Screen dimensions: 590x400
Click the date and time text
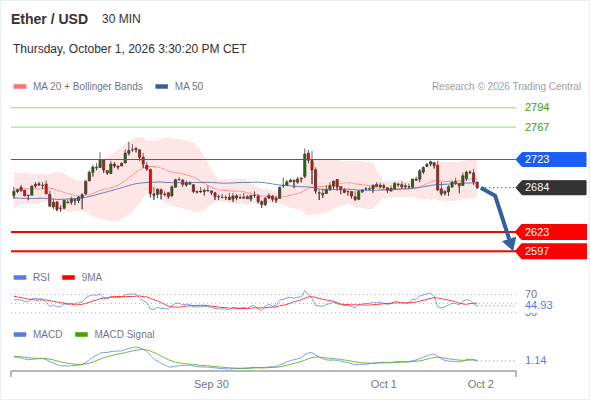[x=130, y=49]
